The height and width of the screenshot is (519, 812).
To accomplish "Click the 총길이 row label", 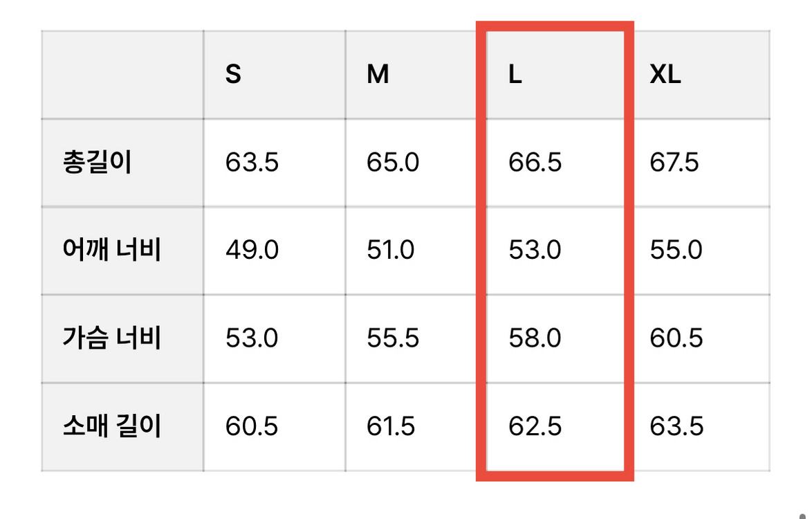I will (97, 163).
